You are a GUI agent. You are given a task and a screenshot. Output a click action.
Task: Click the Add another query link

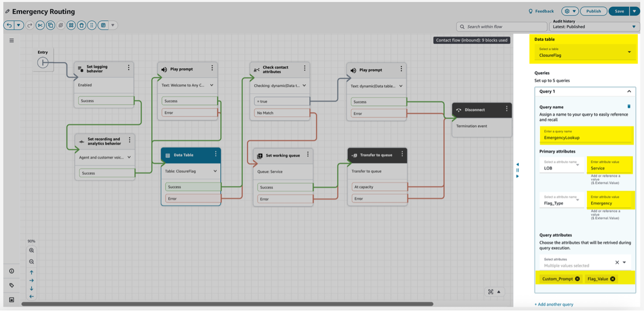[554, 304]
